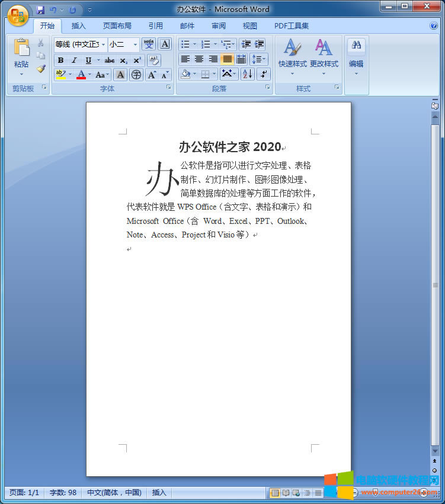Open the font dialog launcher in 字体 group
The width and height of the screenshot is (445, 504).
(169, 87)
